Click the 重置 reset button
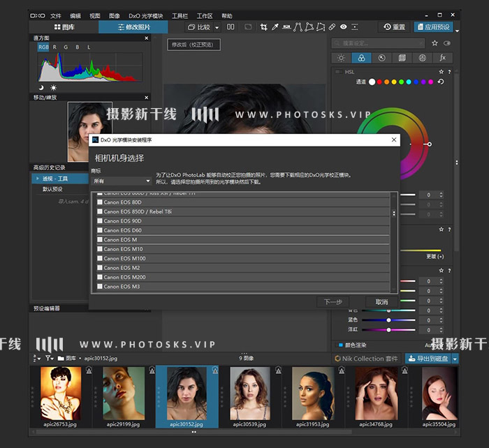The image size is (489, 448). [x=394, y=27]
